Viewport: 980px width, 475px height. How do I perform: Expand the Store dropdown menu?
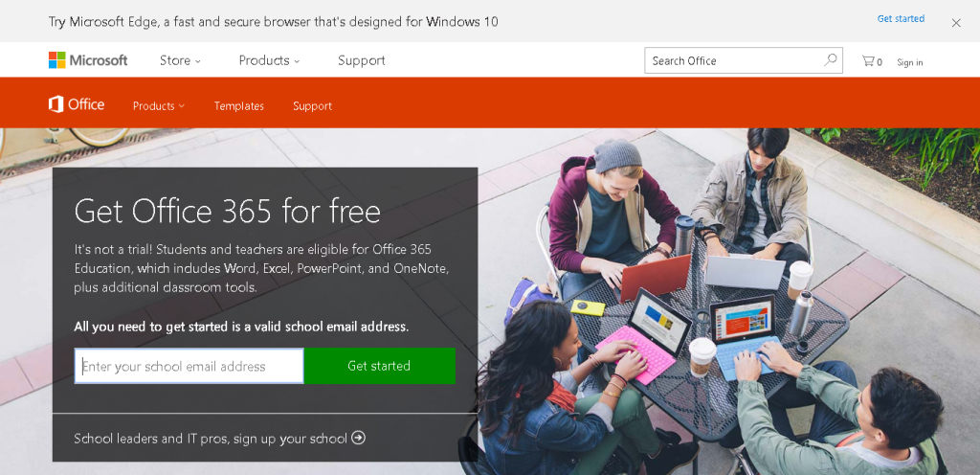(x=180, y=60)
